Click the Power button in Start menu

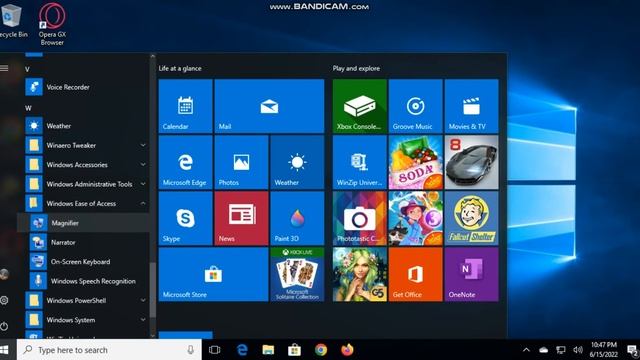(x=4, y=326)
